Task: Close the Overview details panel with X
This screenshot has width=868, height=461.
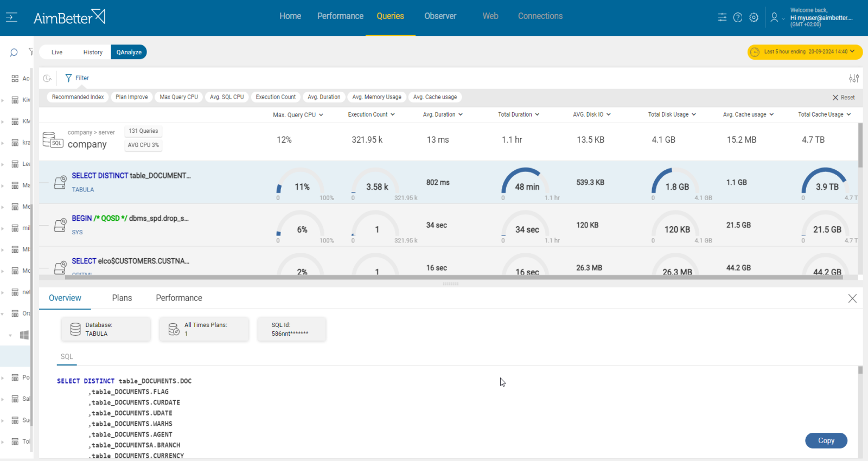Action: [x=852, y=298]
